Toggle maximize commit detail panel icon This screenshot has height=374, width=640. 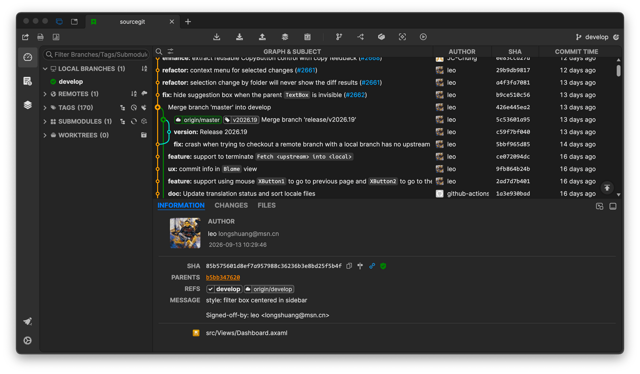point(613,206)
